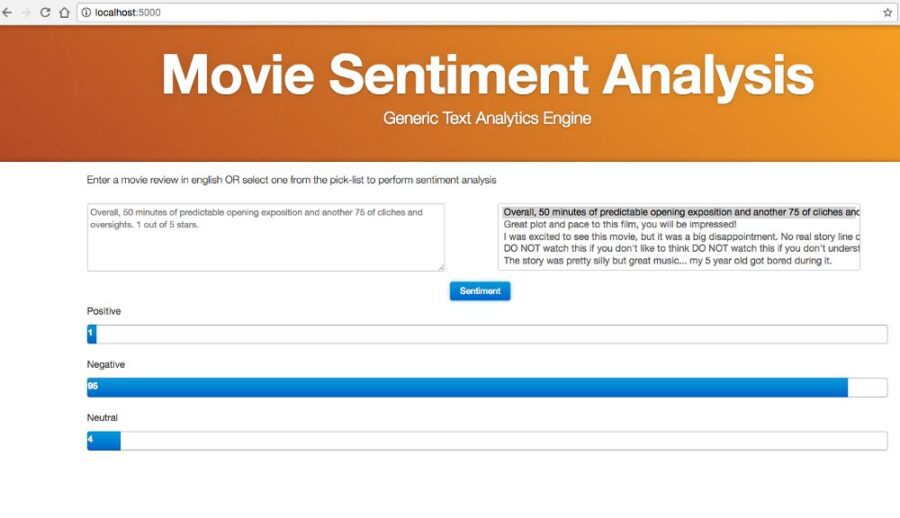Click the Sentiment button

tap(480, 291)
